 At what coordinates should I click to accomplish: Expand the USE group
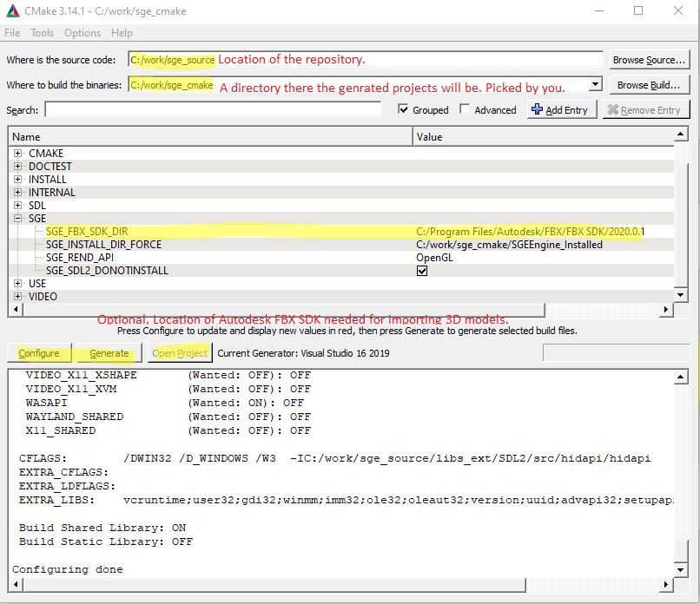point(17,283)
